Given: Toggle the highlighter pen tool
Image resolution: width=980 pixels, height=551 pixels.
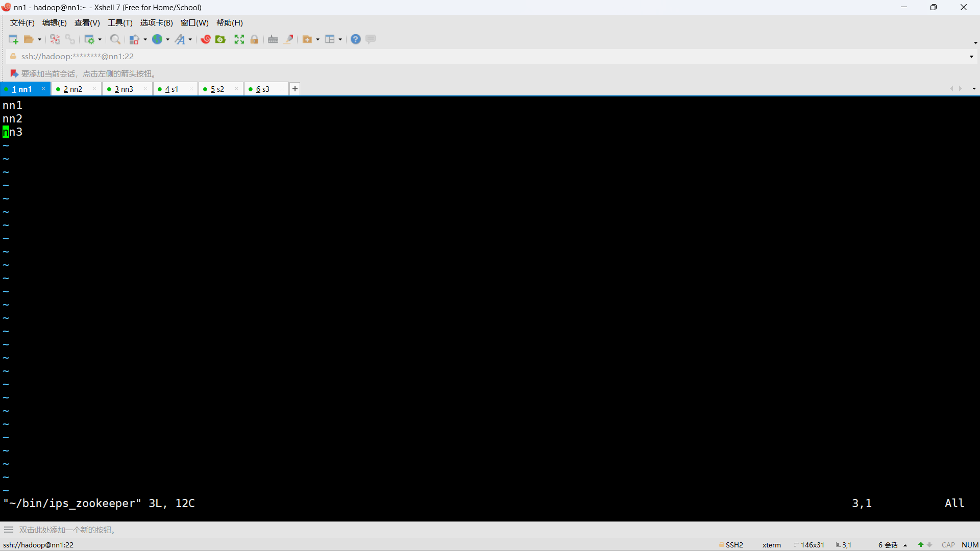Looking at the screenshot, I should [288, 39].
